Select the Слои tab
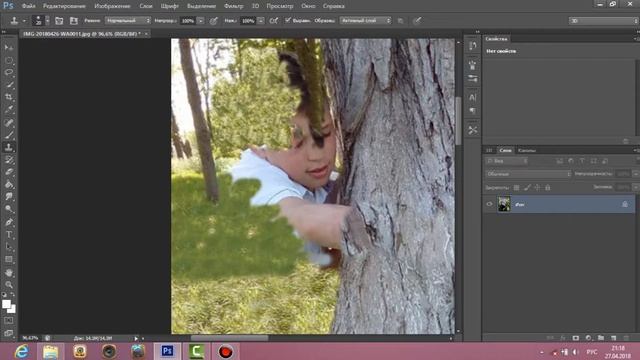The height and width of the screenshot is (360, 640). coord(505,150)
